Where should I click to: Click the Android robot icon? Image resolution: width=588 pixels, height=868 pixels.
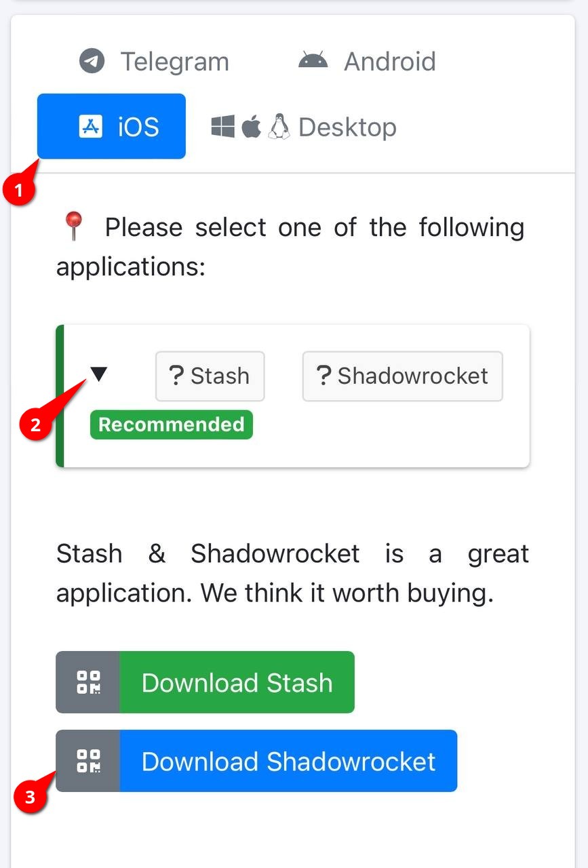(x=315, y=60)
